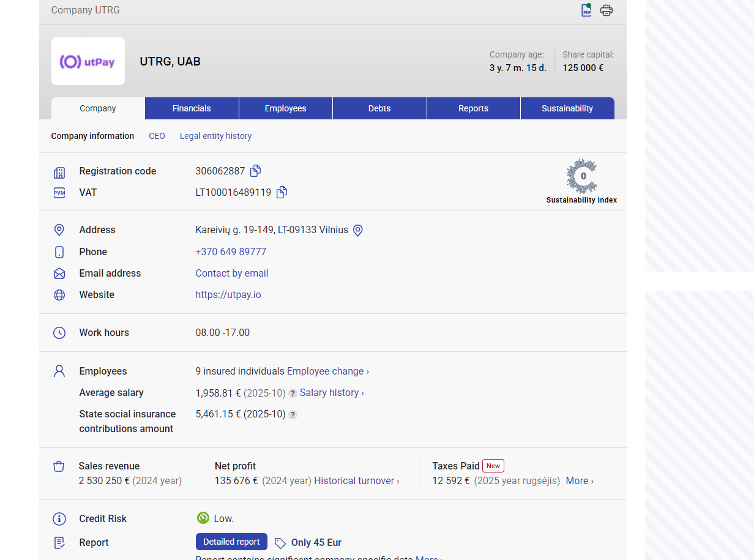Open the Employees tab
Viewport: 754px width, 560px height.
[285, 108]
